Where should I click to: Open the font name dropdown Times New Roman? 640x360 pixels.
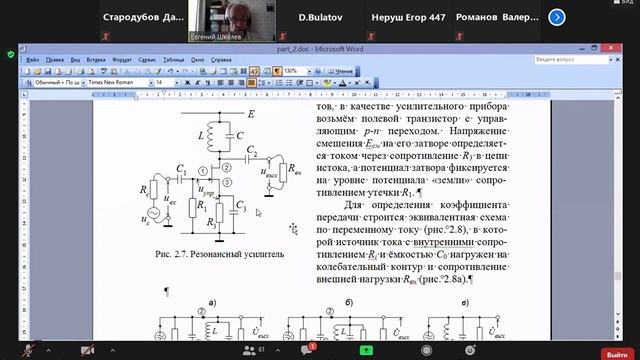[151, 82]
